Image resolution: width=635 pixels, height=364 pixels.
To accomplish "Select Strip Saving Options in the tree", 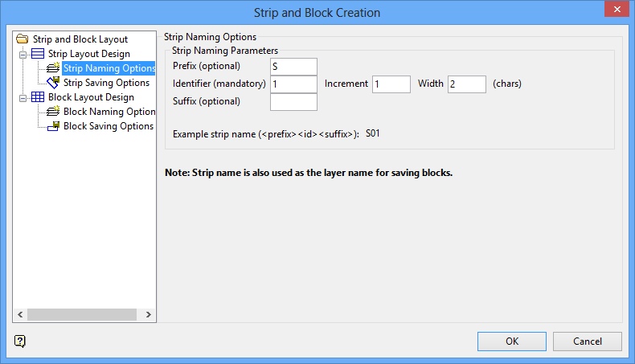I will 106,83.
